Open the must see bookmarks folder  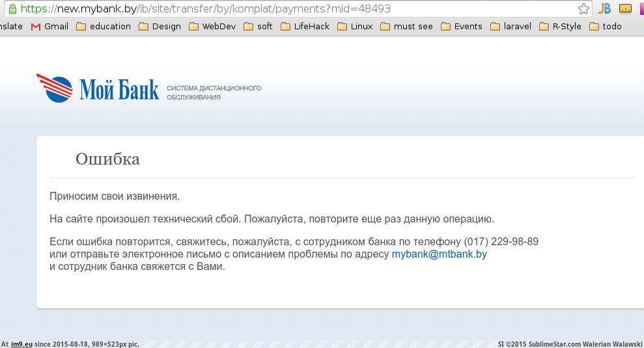click(x=406, y=27)
